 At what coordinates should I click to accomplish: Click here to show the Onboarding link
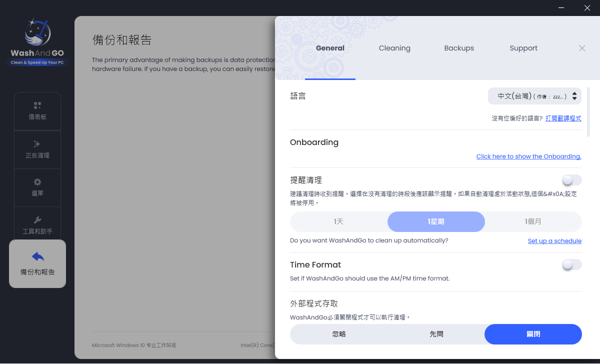coord(528,156)
